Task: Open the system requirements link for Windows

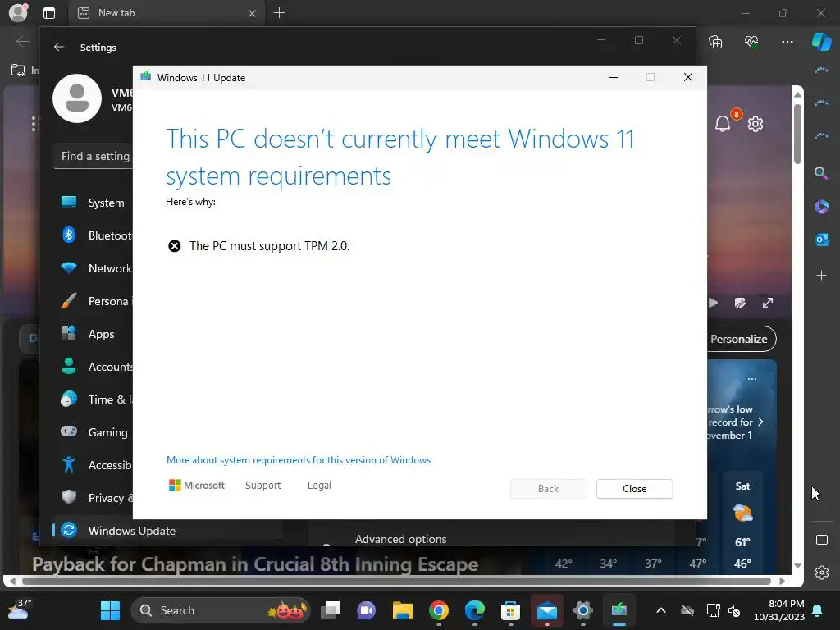Action: tap(299, 460)
